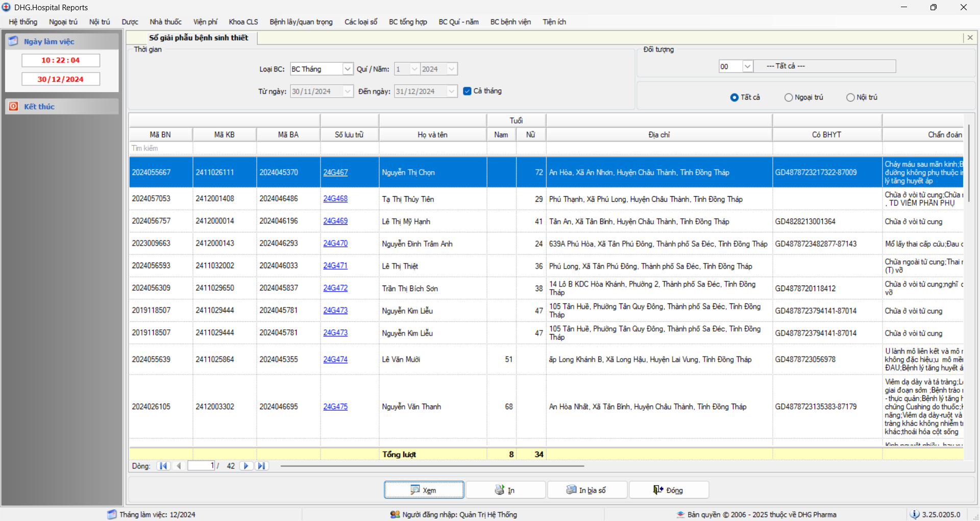Click the Đóng close door button
Image resolution: width=980 pixels, height=521 pixels.
(669, 490)
